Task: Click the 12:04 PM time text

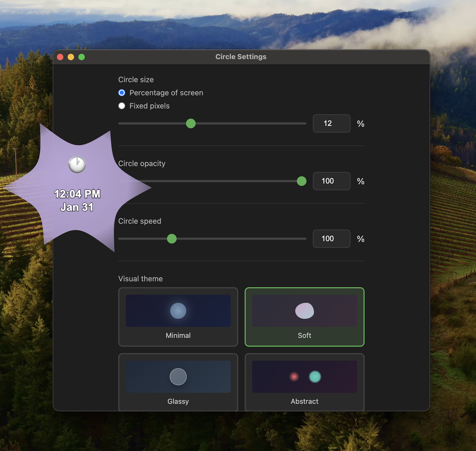Action: pyautogui.click(x=77, y=194)
